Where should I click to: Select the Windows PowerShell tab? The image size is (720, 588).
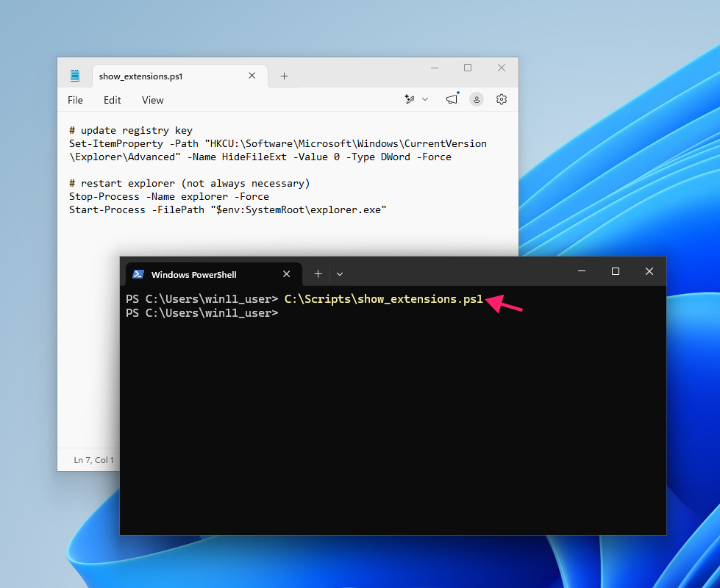[x=213, y=274]
